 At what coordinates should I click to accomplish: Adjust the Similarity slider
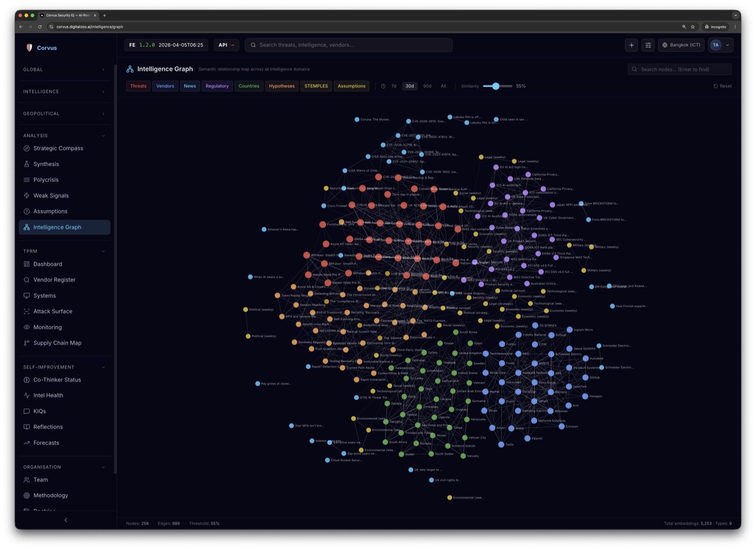496,87
